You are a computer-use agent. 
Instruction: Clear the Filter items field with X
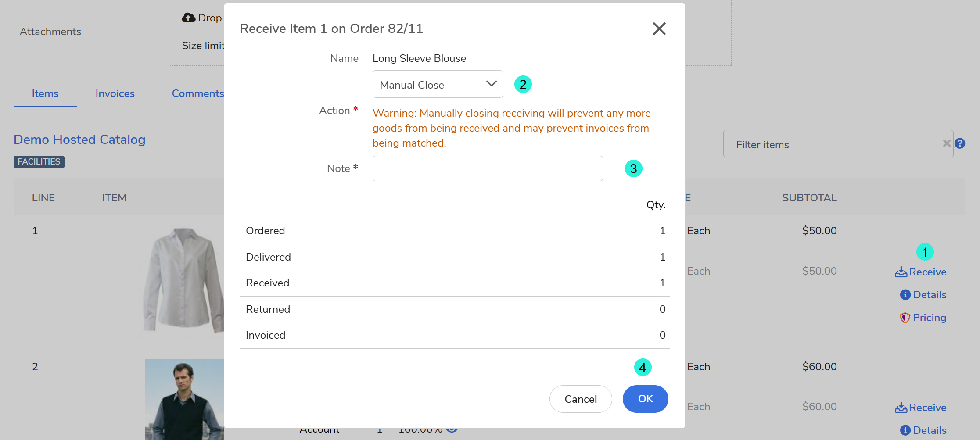click(x=947, y=143)
